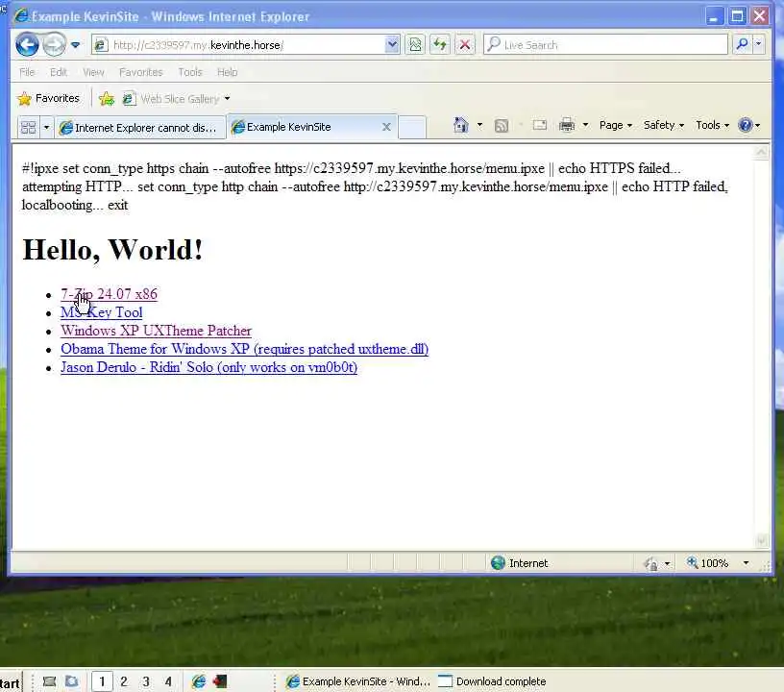
Task: Expand the Print options dropdown
Action: point(585,125)
